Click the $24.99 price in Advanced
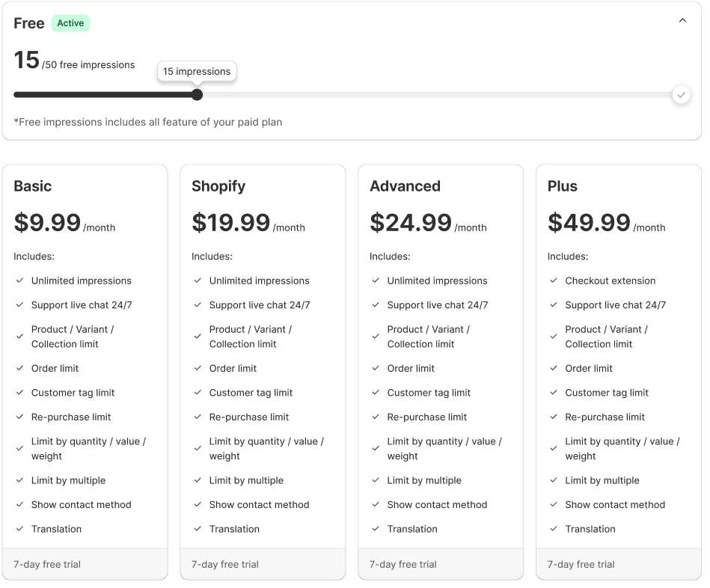Screen dimensions: 710x588 (x=410, y=222)
